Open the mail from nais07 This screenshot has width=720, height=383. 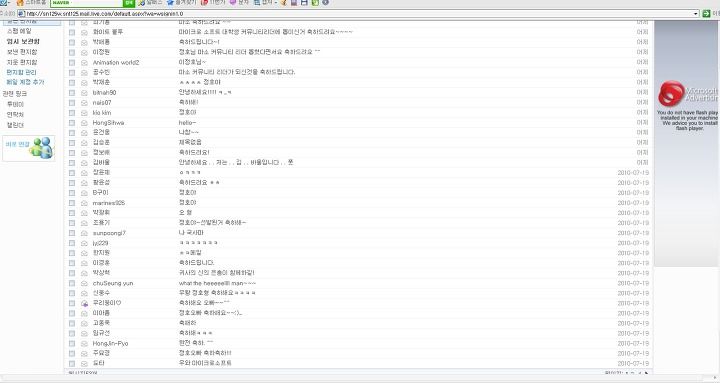(x=101, y=103)
